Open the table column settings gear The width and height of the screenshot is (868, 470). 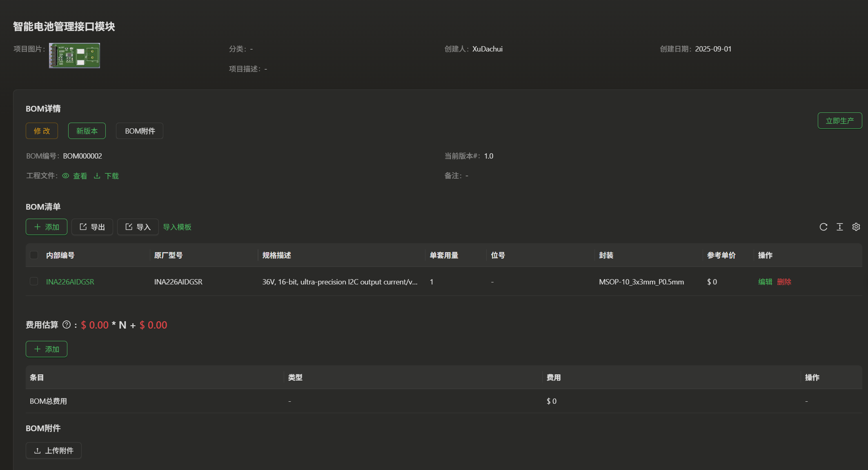coord(856,227)
